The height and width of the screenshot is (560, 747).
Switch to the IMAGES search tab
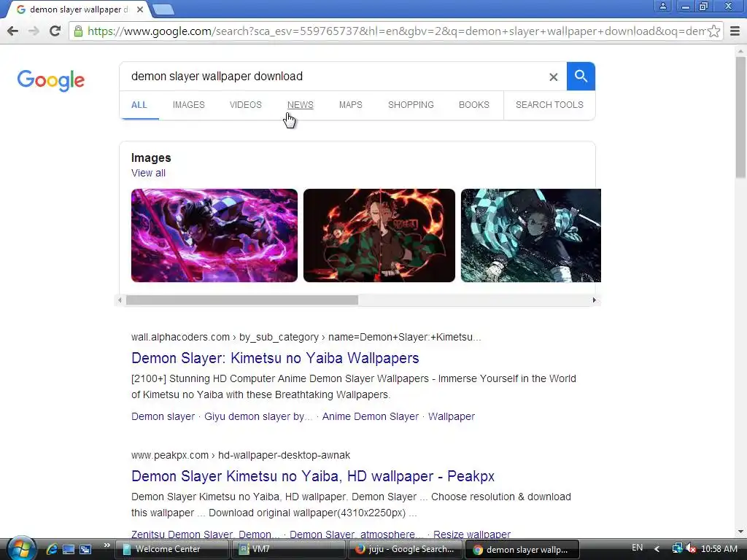[x=189, y=105]
